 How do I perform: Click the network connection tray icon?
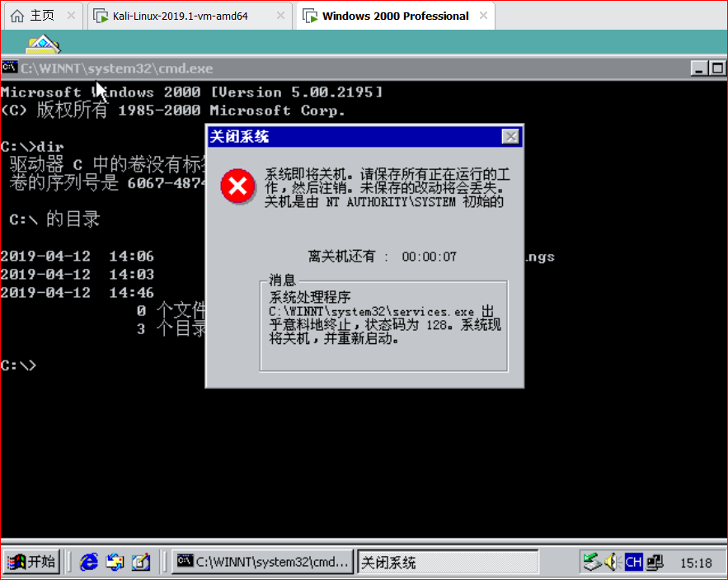coord(655,562)
